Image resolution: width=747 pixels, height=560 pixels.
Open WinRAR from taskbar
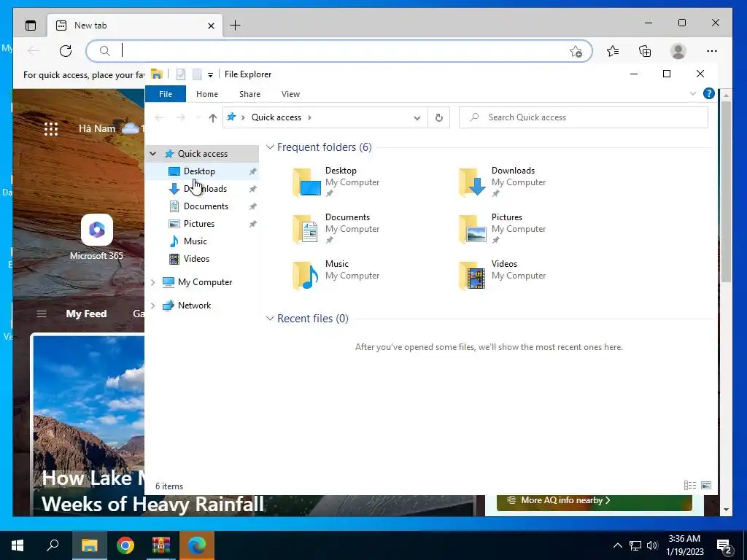pyautogui.click(x=161, y=545)
